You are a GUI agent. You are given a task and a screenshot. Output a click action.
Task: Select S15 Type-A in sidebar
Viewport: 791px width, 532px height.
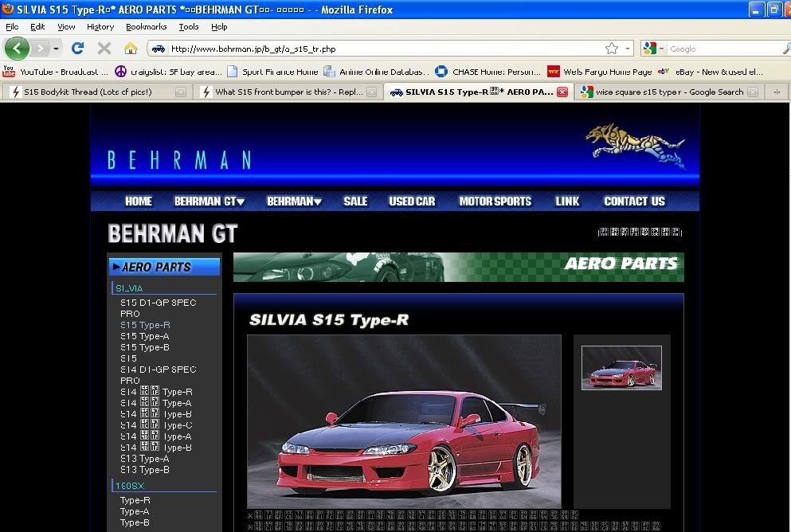click(x=145, y=336)
